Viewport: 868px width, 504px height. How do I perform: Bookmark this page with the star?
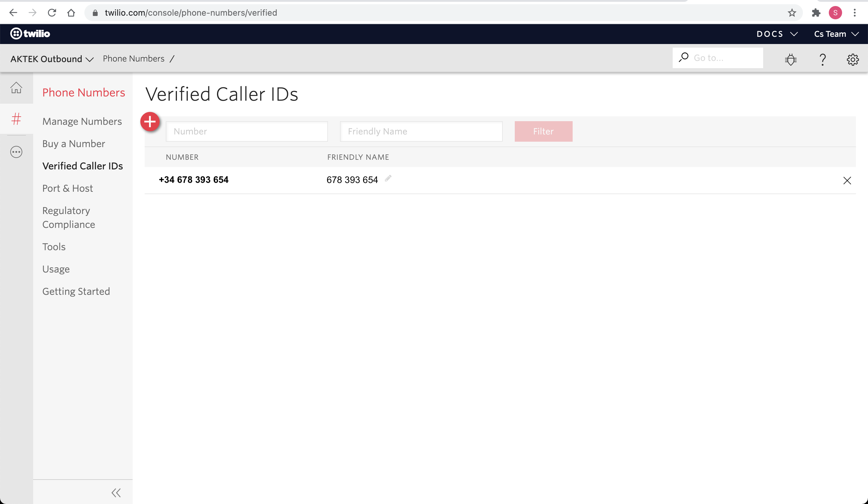(792, 13)
